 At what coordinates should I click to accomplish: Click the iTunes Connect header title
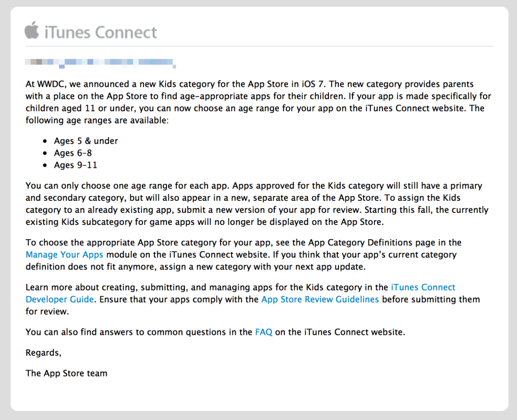(100, 33)
